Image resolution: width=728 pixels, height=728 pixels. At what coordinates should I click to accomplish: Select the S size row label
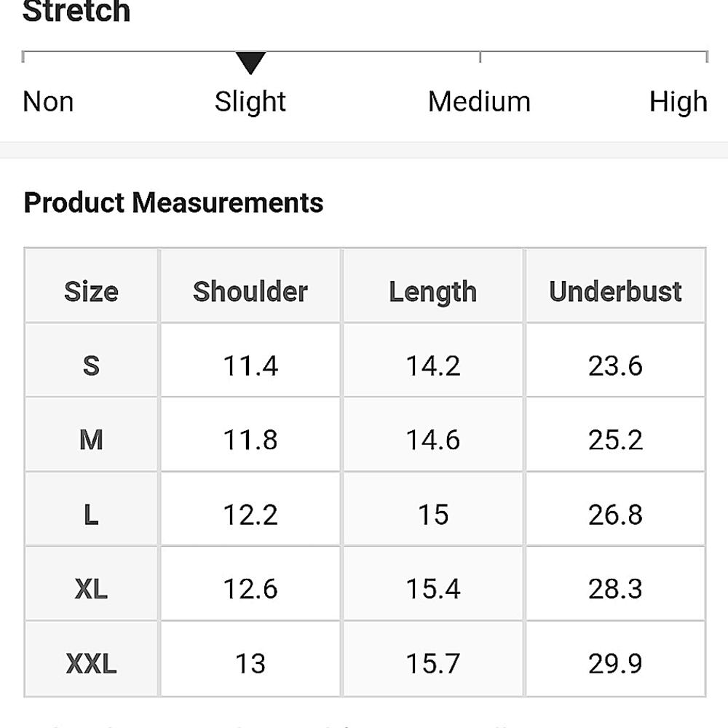coord(91,365)
